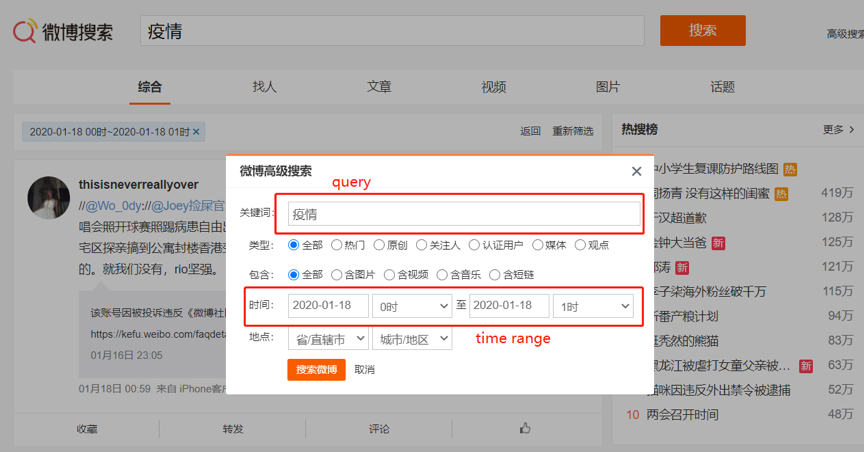Select the 关注人 radio button
Screen dimensions: 864x452
[x=422, y=245]
